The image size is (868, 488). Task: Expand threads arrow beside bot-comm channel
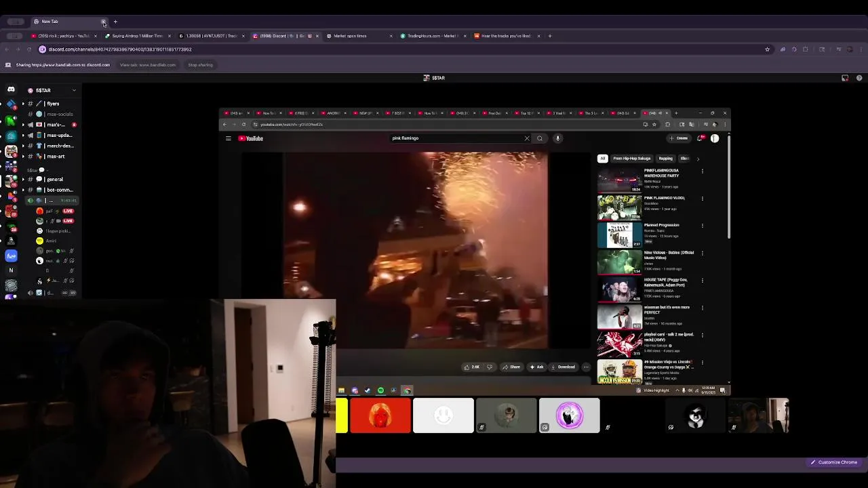click(23, 190)
